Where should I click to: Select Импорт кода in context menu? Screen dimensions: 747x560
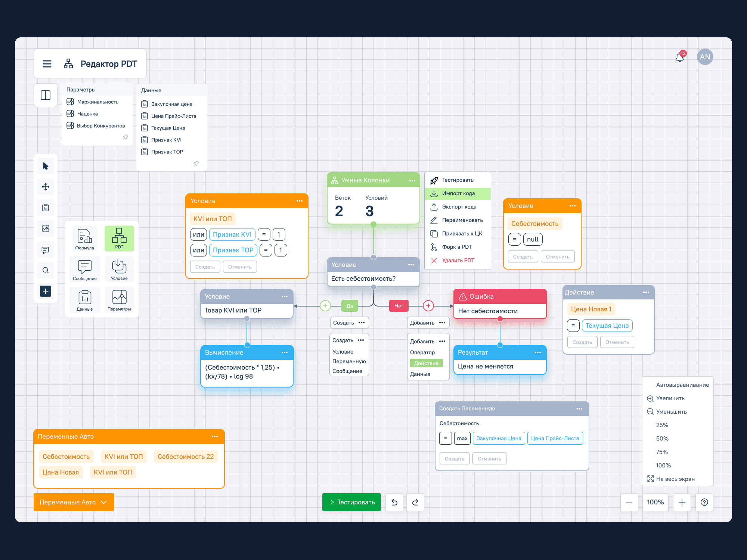[458, 193]
